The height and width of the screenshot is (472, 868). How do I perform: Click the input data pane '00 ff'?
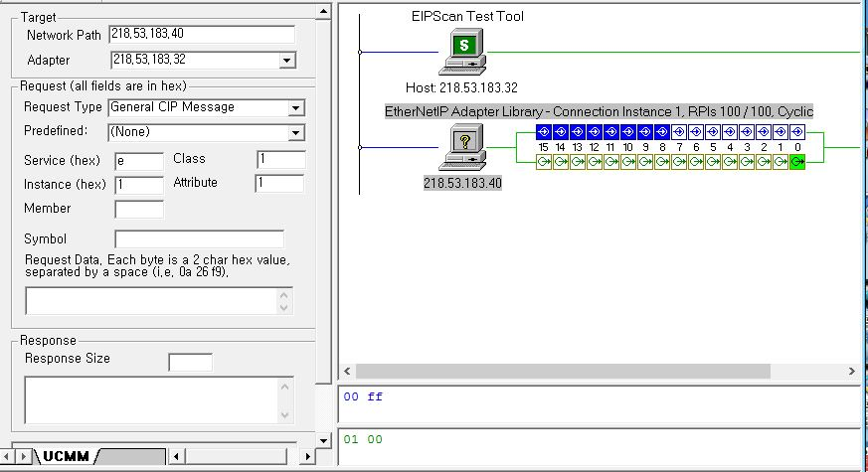601,404
